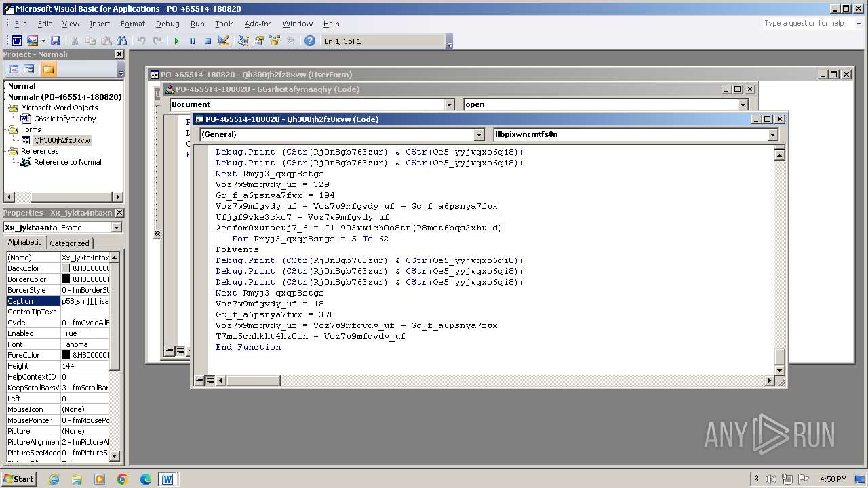Click the code window scroll down arrow
868x488 pixels.
tap(780, 369)
